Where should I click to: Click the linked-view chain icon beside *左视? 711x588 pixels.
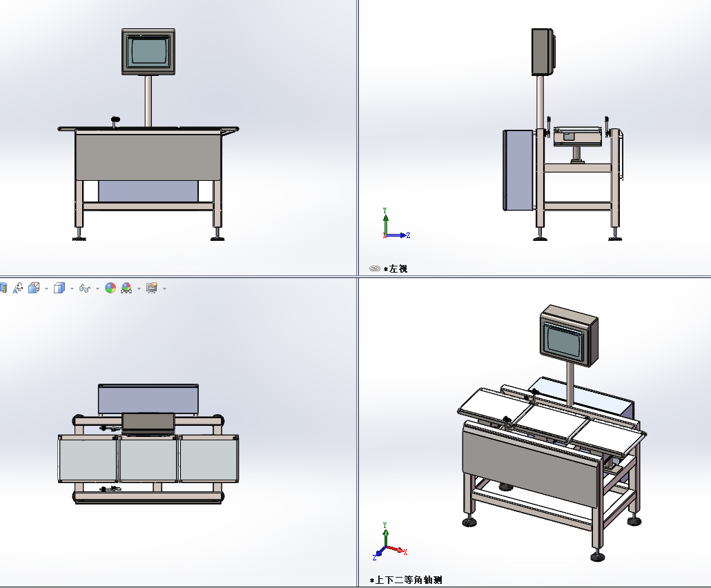point(375,268)
